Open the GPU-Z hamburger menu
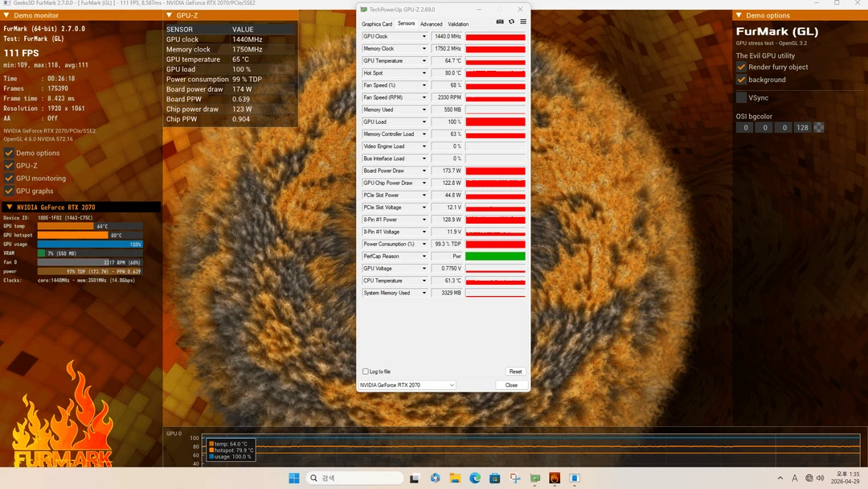 pos(523,22)
